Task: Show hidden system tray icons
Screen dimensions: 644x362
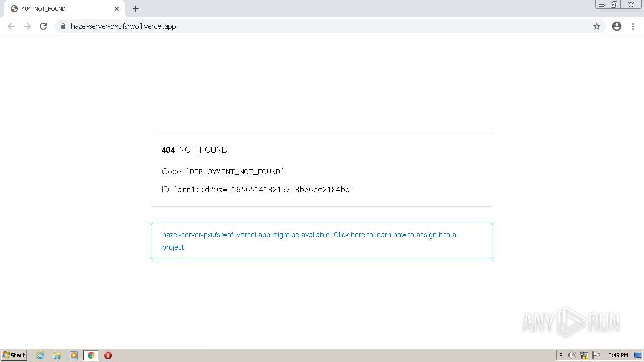Action: [561, 355]
